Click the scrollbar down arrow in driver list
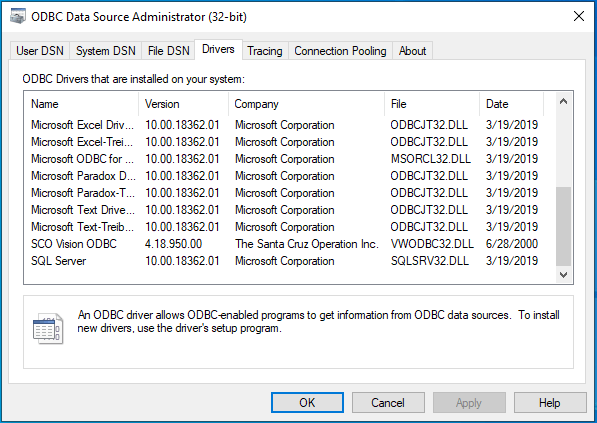Viewport: 597px width, 423px height. pyautogui.click(x=563, y=275)
